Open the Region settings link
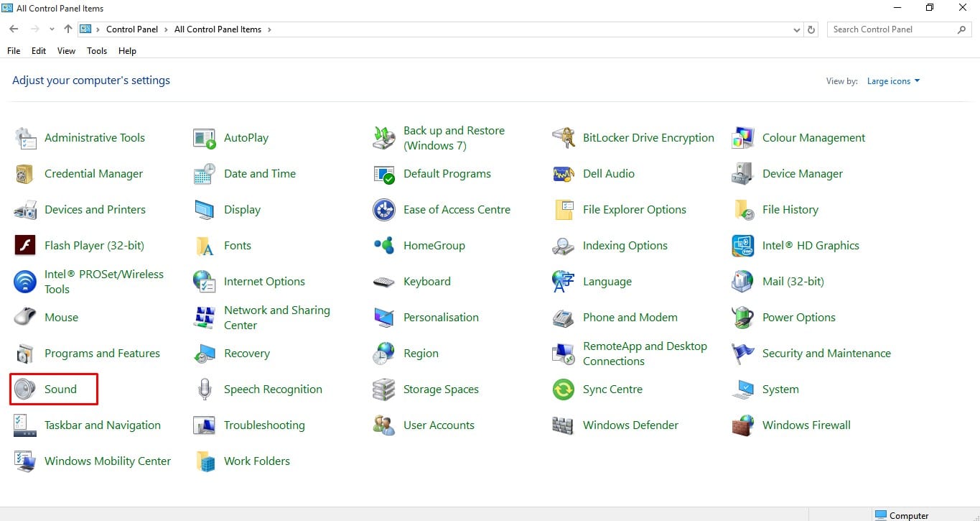Screen dimensions: 980x521 [421, 354]
